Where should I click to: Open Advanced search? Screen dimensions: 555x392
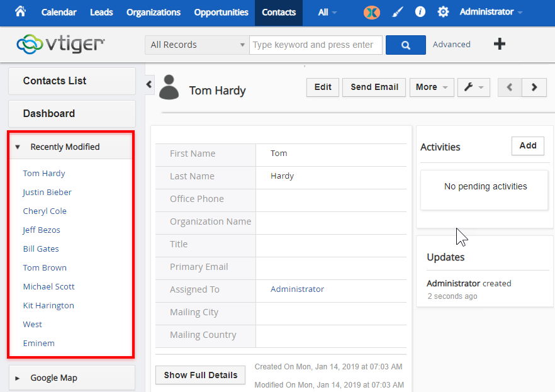tap(451, 45)
